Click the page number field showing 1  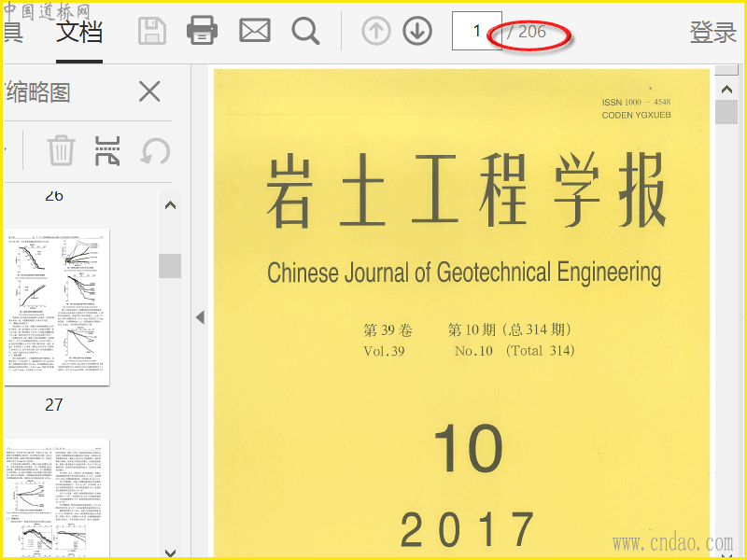pyautogui.click(x=476, y=31)
